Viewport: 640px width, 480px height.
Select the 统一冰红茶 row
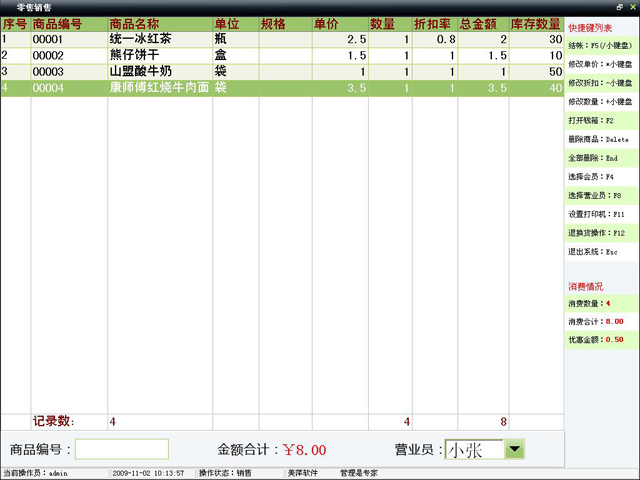click(159, 39)
